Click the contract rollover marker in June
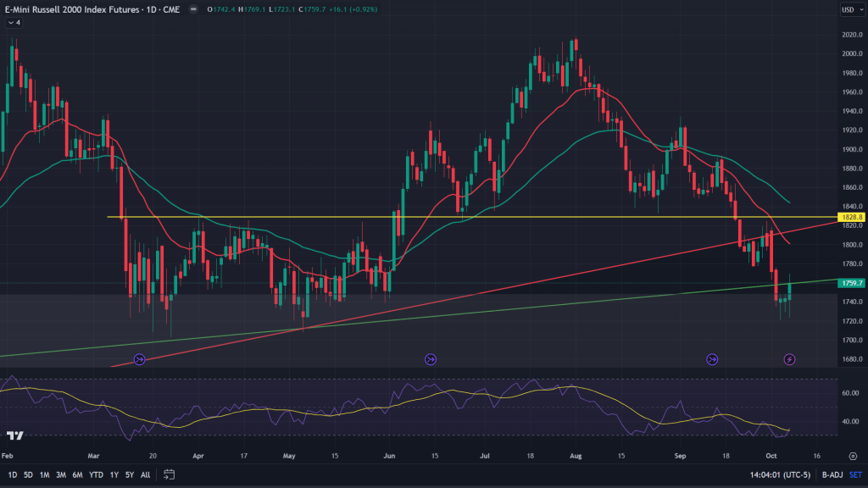Viewport: 868px width, 488px height. tap(431, 359)
